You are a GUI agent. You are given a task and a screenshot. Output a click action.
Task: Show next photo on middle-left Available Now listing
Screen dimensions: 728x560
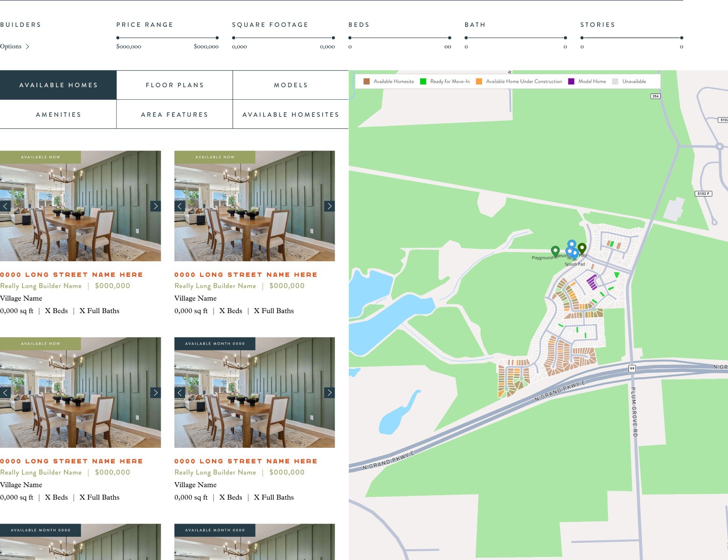(x=155, y=393)
